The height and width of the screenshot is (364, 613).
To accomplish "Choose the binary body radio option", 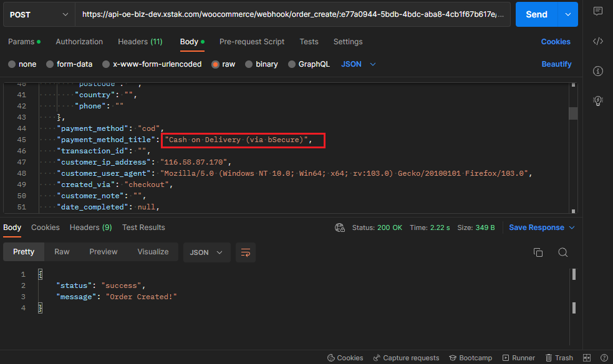I will click(x=249, y=64).
